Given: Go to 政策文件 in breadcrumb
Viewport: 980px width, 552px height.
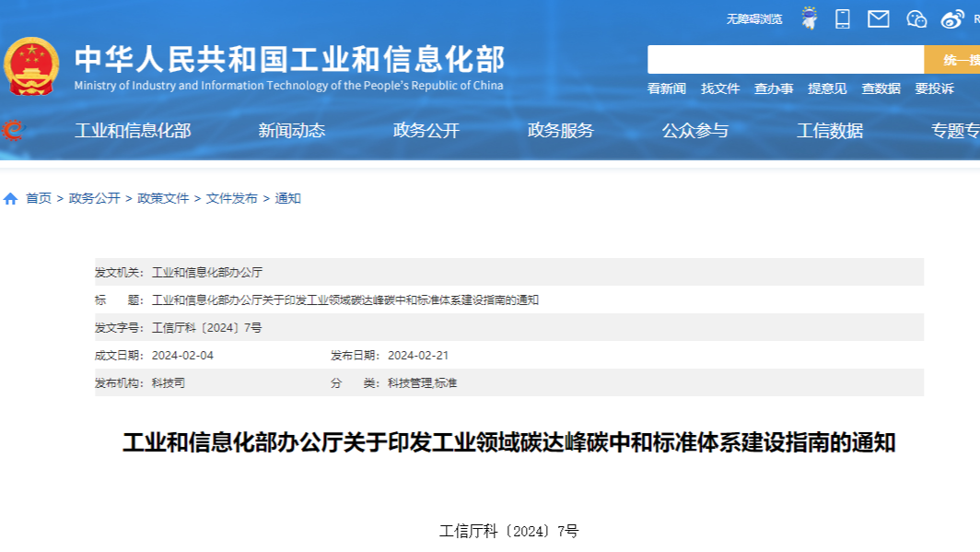Looking at the screenshot, I should point(163,198).
